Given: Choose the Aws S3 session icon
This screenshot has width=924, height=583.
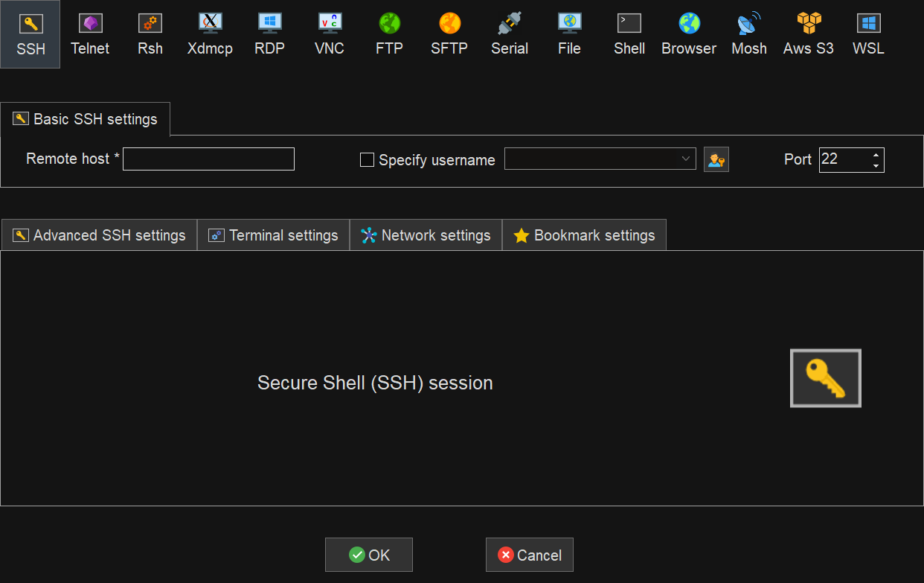Looking at the screenshot, I should click(x=809, y=34).
